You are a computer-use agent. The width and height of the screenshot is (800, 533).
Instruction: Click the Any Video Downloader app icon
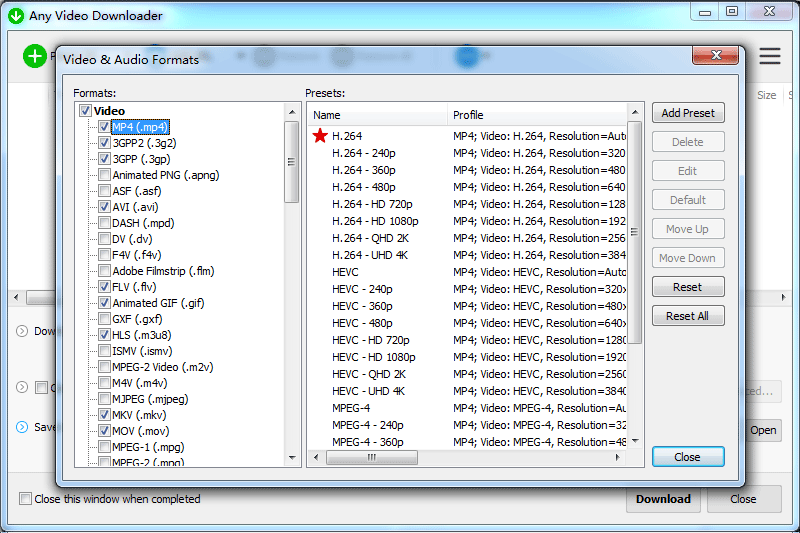coord(16,15)
